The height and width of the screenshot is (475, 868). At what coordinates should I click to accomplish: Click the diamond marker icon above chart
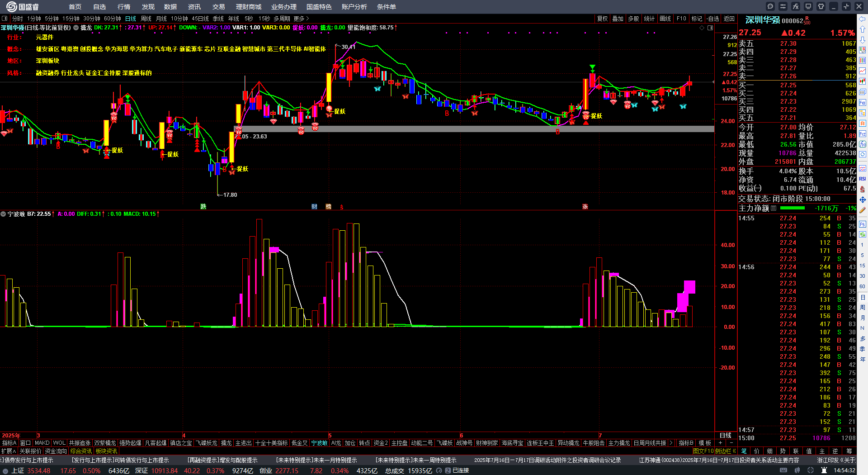pos(702,28)
